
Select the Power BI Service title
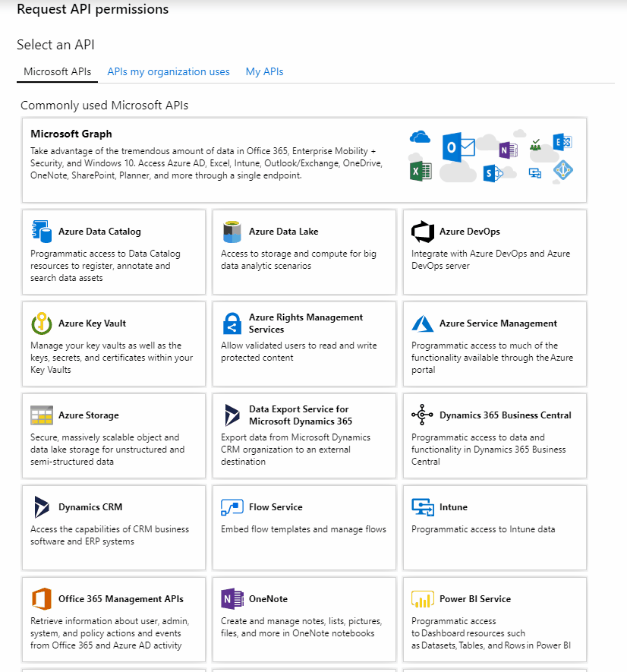475,598
